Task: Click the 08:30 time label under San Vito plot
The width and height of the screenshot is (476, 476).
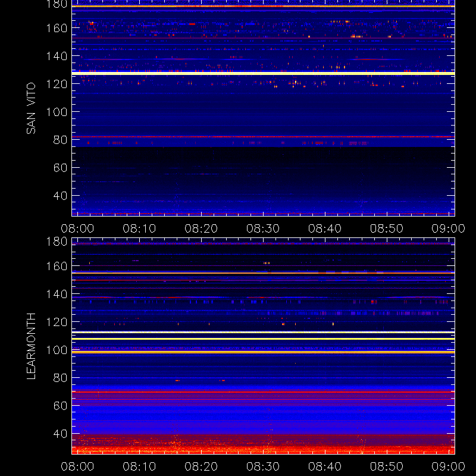Action: click(263, 228)
